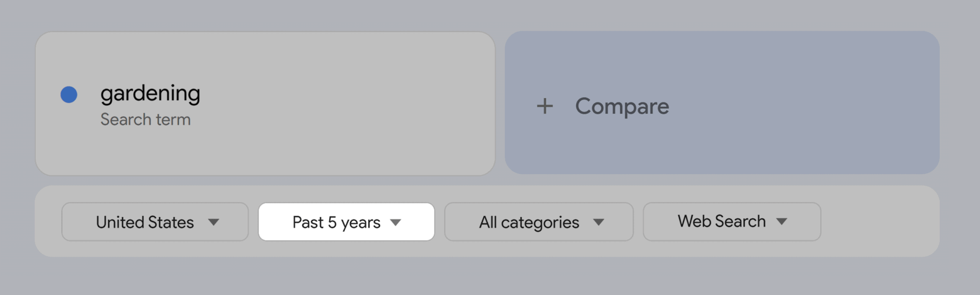This screenshot has width=980, height=295.
Task: Click the blue dot beside gardening
Action: point(69,95)
